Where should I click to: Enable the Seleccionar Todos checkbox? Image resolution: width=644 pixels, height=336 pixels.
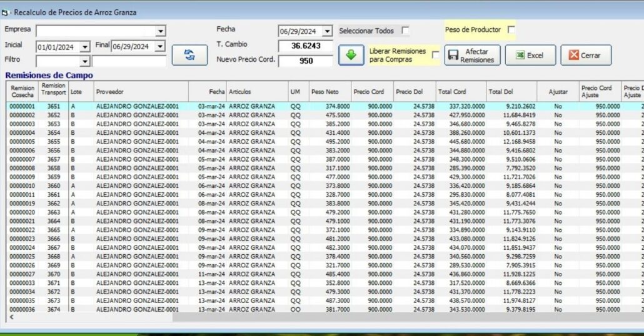(405, 30)
